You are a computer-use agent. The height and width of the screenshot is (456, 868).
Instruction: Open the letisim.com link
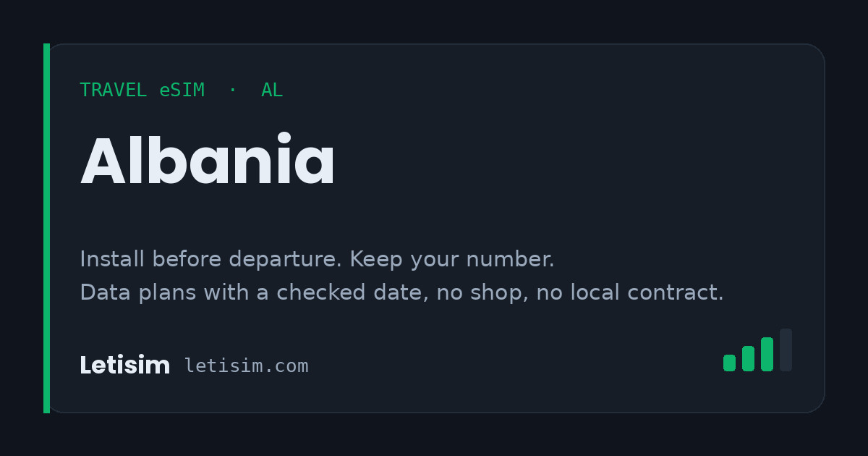(247, 366)
